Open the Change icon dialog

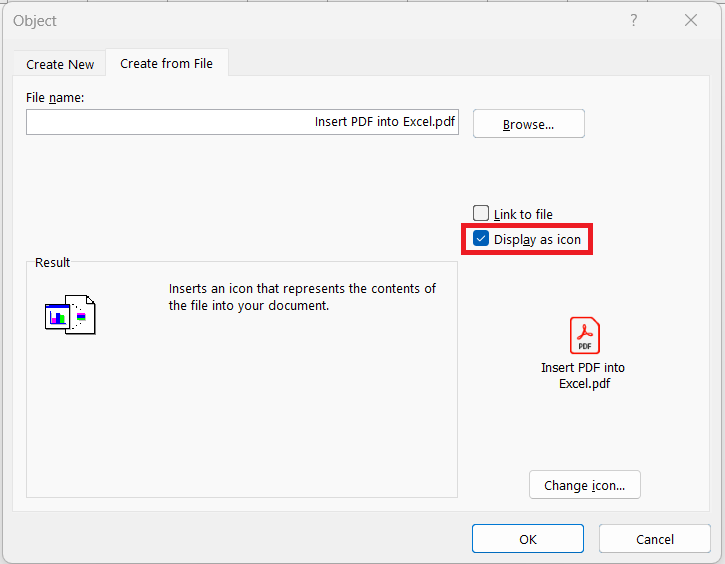pos(584,485)
